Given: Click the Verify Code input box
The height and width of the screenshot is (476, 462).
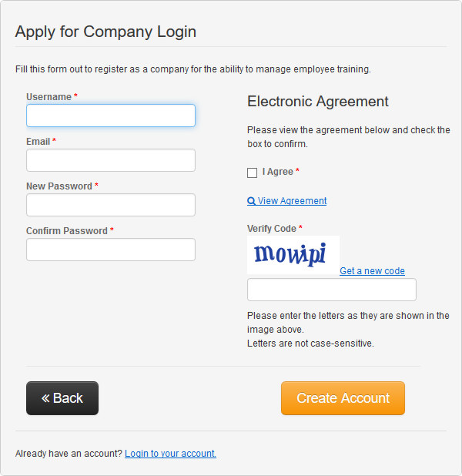Looking at the screenshot, I should click(x=331, y=290).
